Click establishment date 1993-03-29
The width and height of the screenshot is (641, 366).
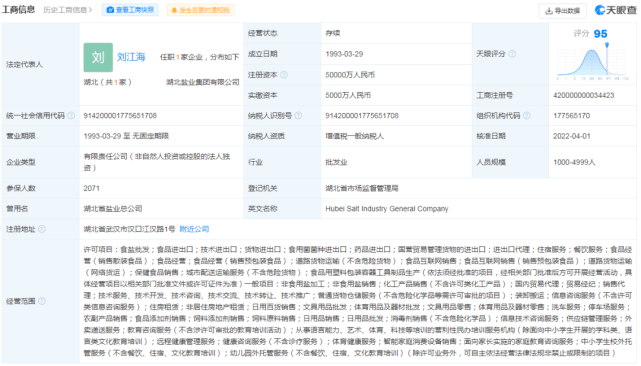pyautogui.click(x=344, y=54)
